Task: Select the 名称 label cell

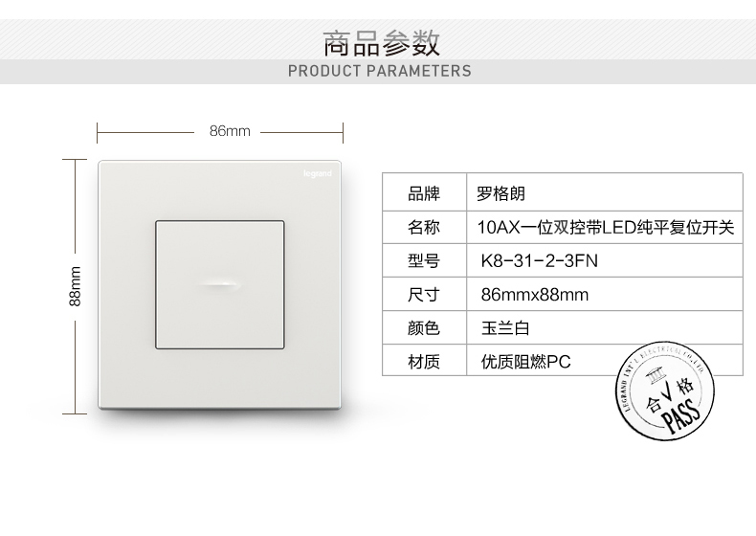Action: tap(424, 228)
